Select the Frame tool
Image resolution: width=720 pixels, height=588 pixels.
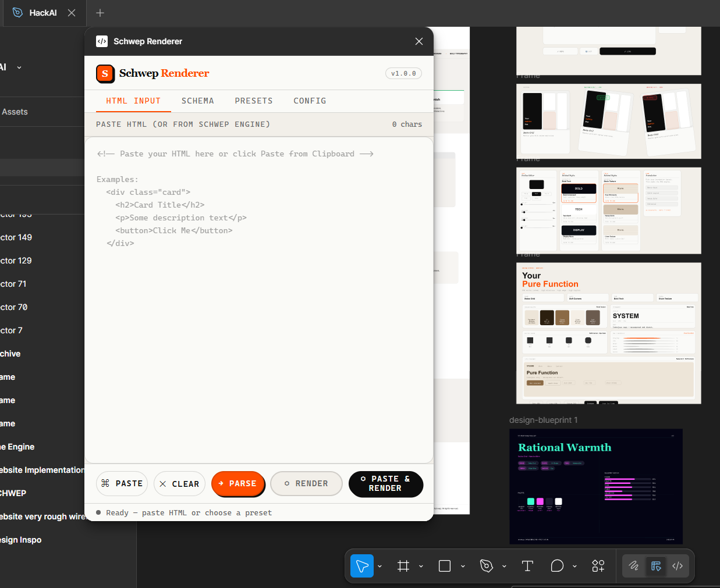[x=403, y=566]
